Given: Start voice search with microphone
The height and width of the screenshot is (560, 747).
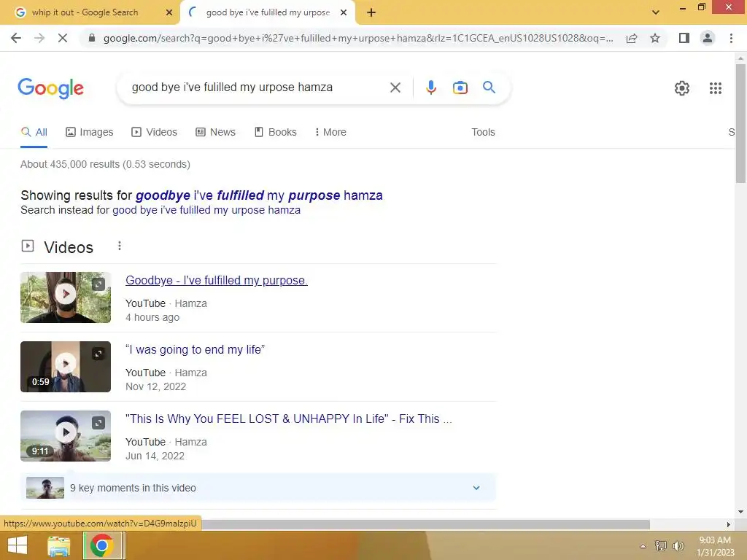Looking at the screenshot, I should (x=430, y=87).
